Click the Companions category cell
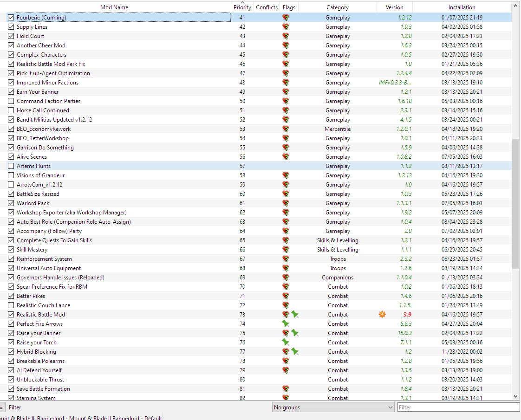Screen dimensions: 521x420 click(338, 277)
